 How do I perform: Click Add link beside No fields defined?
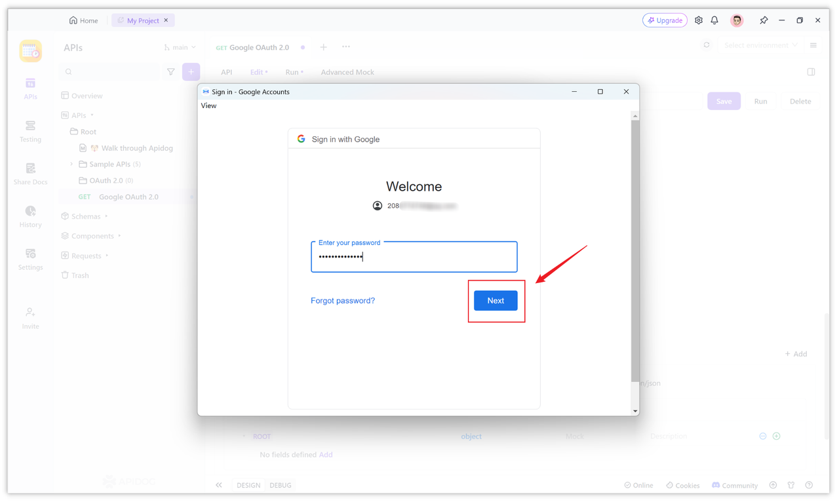[x=326, y=455]
